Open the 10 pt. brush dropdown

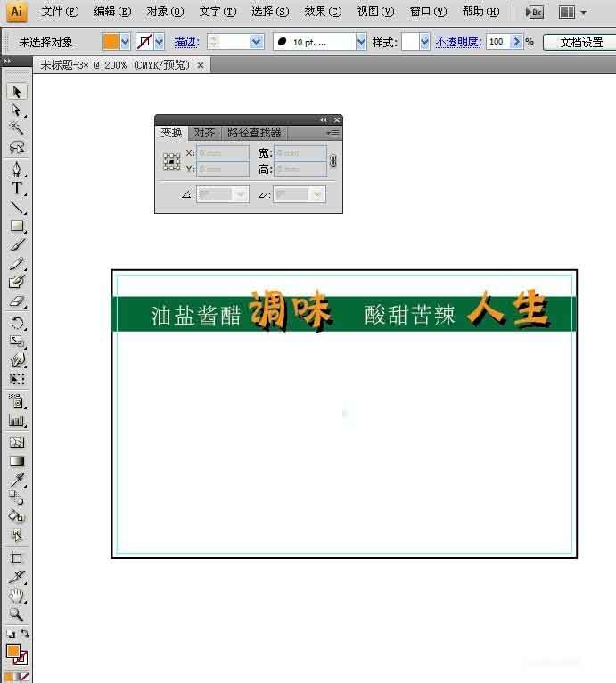(361, 42)
